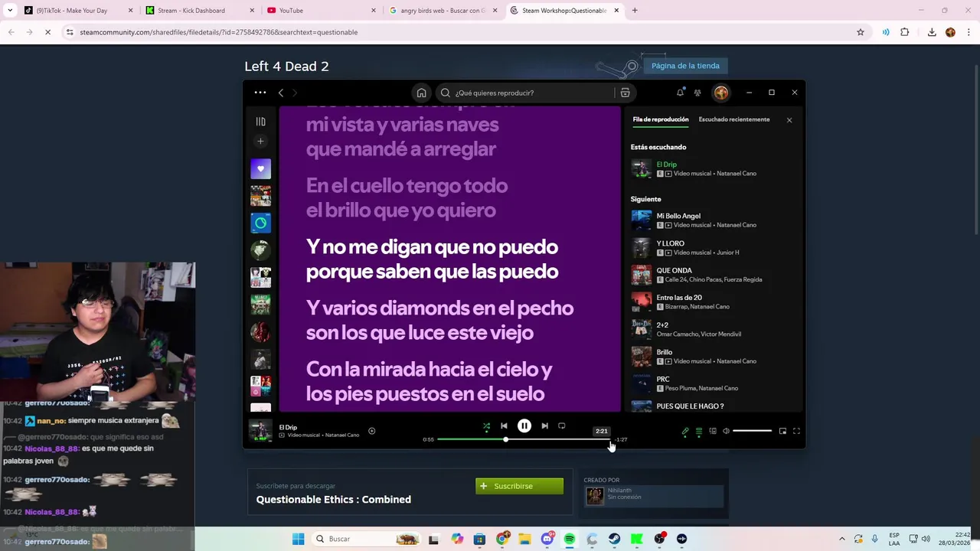Go to previous track in Spotify
Screen dimensions: 980x551
click(504, 425)
